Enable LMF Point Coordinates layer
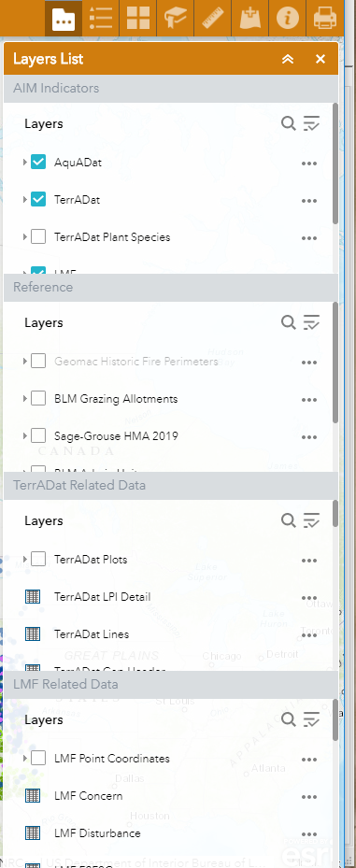 pyautogui.click(x=38, y=758)
